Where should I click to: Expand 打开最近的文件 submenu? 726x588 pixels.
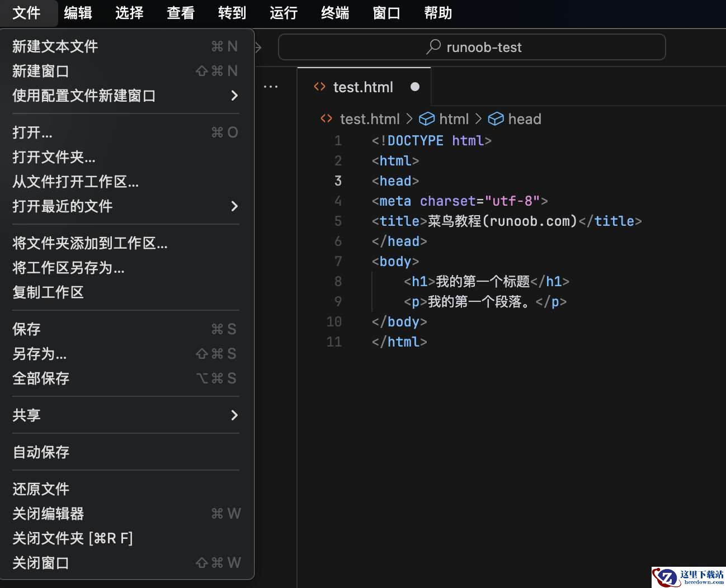[x=127, y=206]
